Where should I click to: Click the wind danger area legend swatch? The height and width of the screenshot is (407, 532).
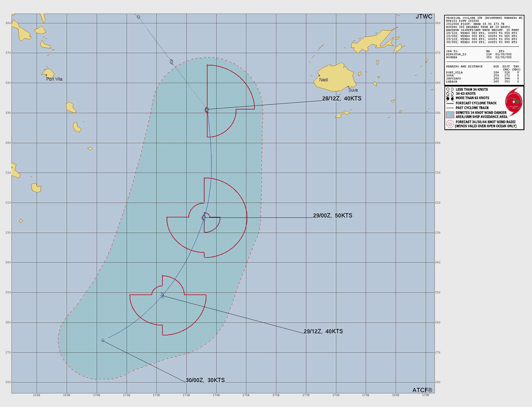[x=450, y=115]
